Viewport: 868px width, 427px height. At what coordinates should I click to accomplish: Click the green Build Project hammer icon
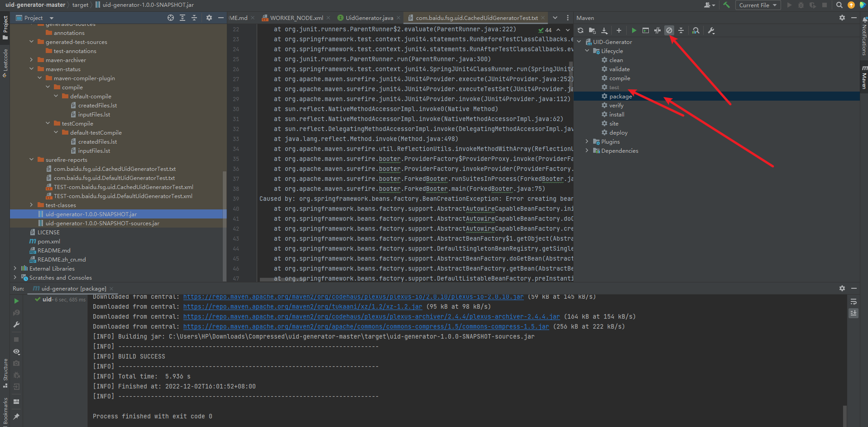pos(726,5)
